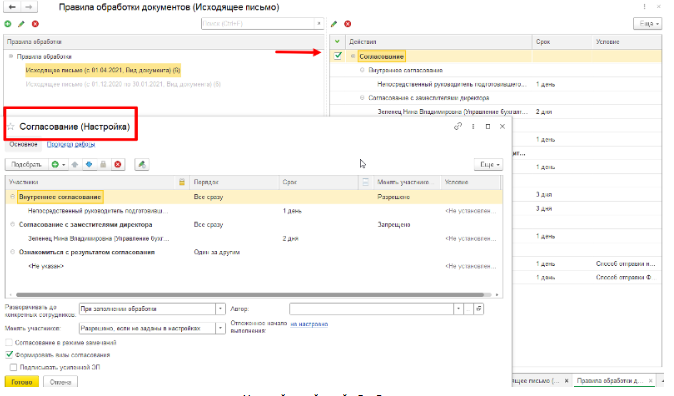Uncheck the Согласование action checkbox
674x396 pixels.
(x=338, y=55)
